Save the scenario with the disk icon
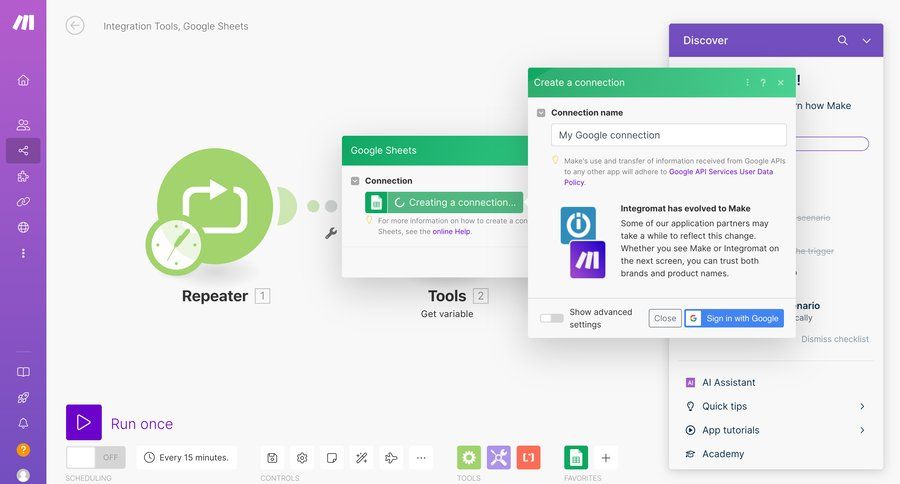Image resolution: width=900 pixels, height=484 pixels. pos(272,458)
